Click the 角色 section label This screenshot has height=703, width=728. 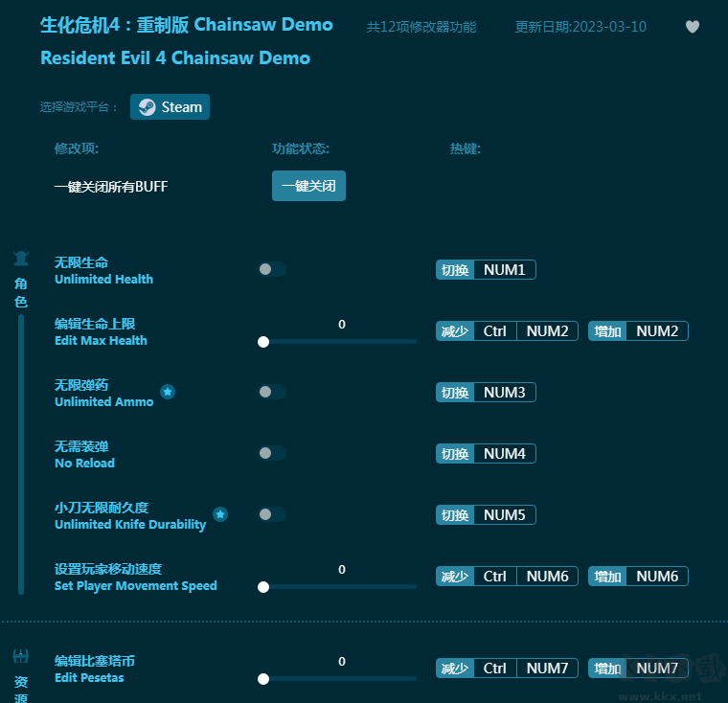pos(21,292)
